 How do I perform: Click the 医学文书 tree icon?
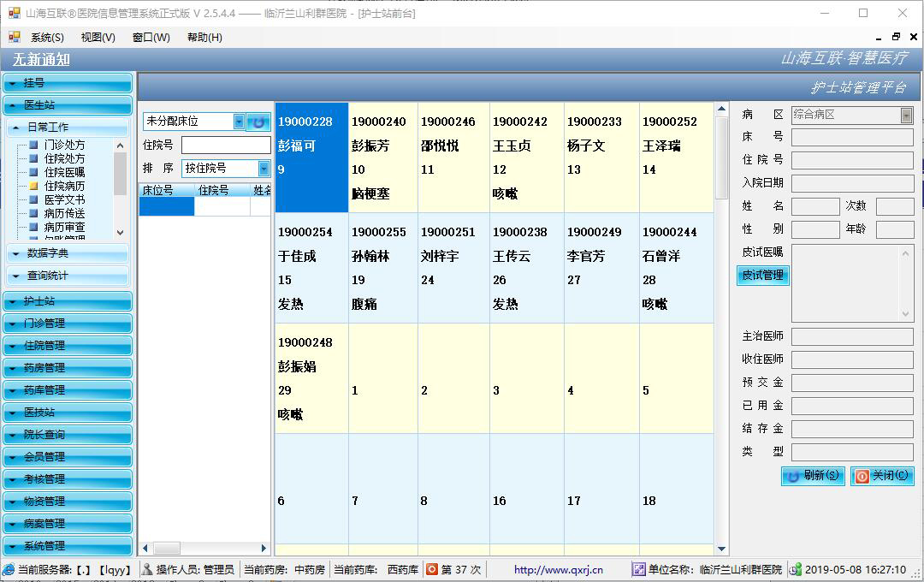tap(33, 199)
